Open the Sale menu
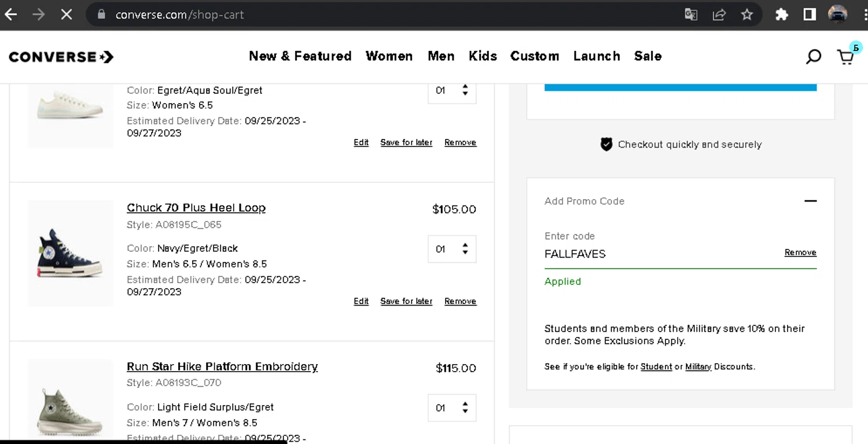868x444 pixels. [648, 56]
